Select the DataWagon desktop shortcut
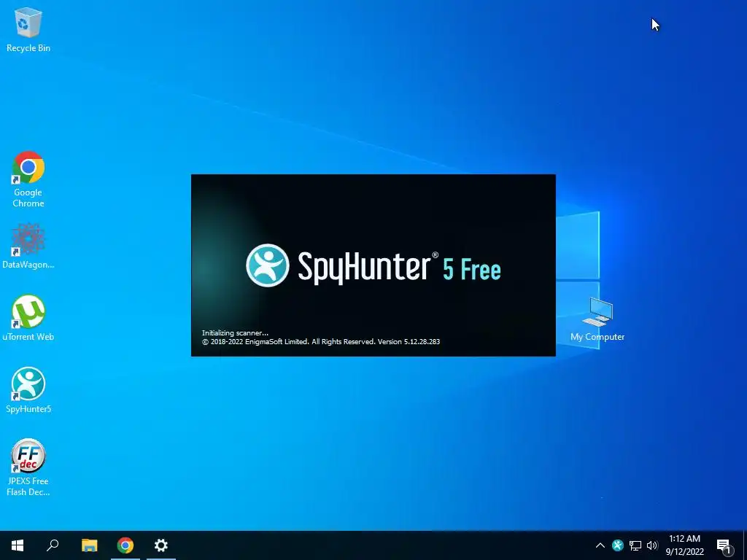Screen dimensions: 747x560 [28, 246]
